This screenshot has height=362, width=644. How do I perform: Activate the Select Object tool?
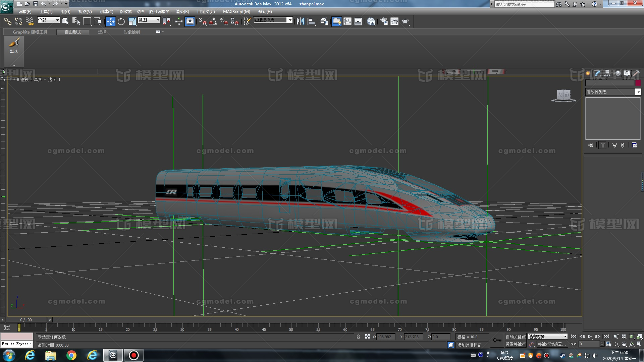tap(65, 21)
